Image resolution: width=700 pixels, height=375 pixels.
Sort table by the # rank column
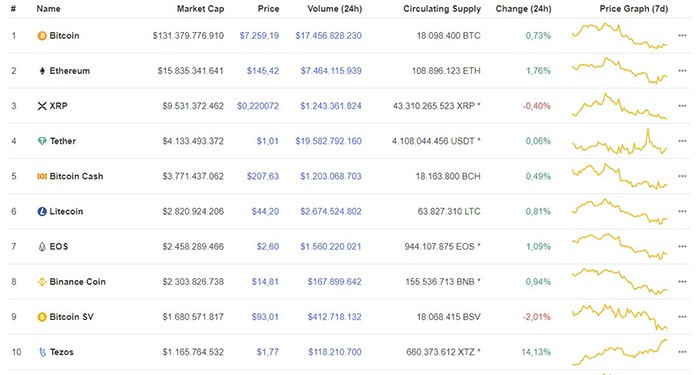click(x=13, y=8)
